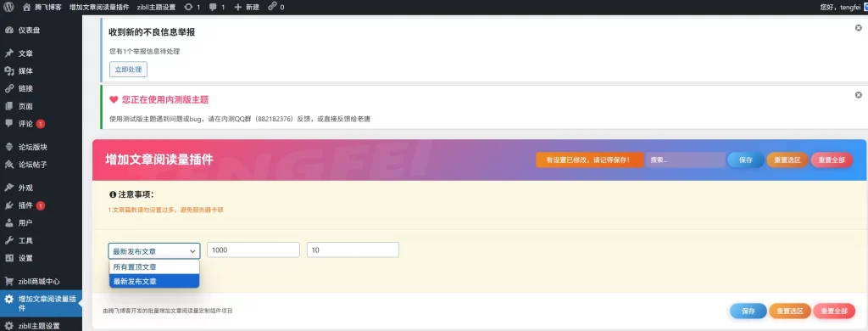Click the 用户 user icon

click(8, 222)
